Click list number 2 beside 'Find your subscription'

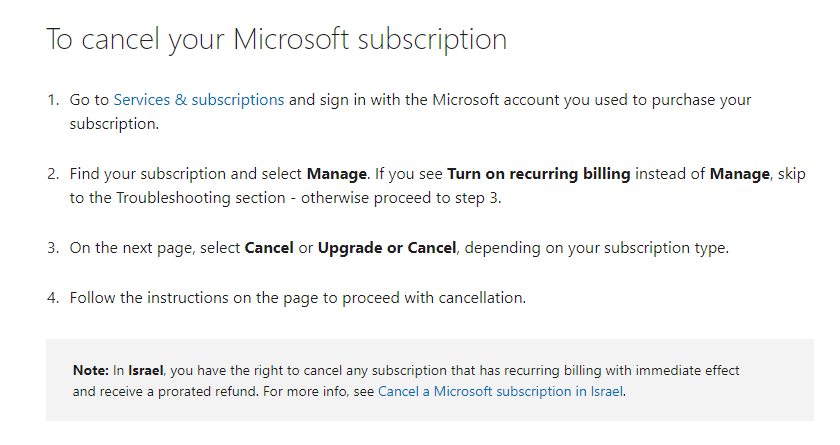tap(52, 174)
